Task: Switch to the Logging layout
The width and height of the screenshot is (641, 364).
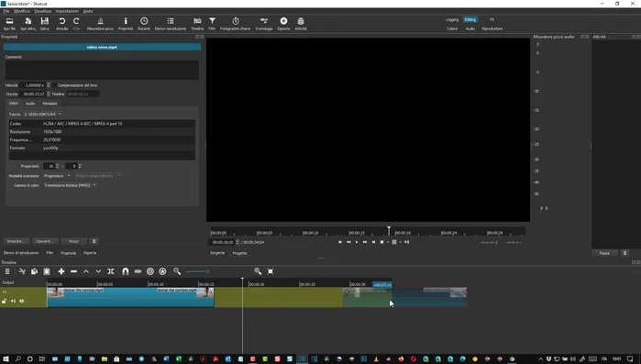Action: [452, 19]
